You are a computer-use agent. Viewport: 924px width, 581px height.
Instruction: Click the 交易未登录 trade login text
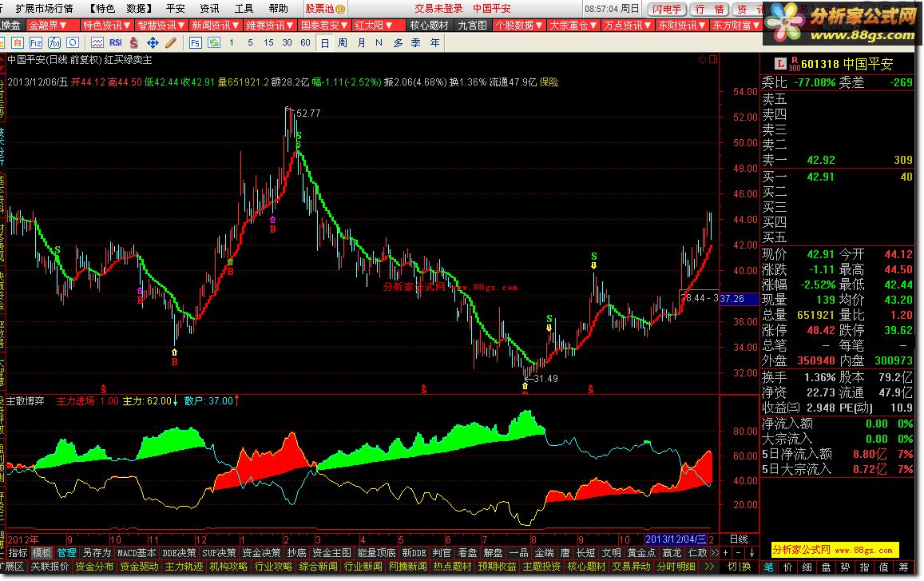(x=438, y=8)
